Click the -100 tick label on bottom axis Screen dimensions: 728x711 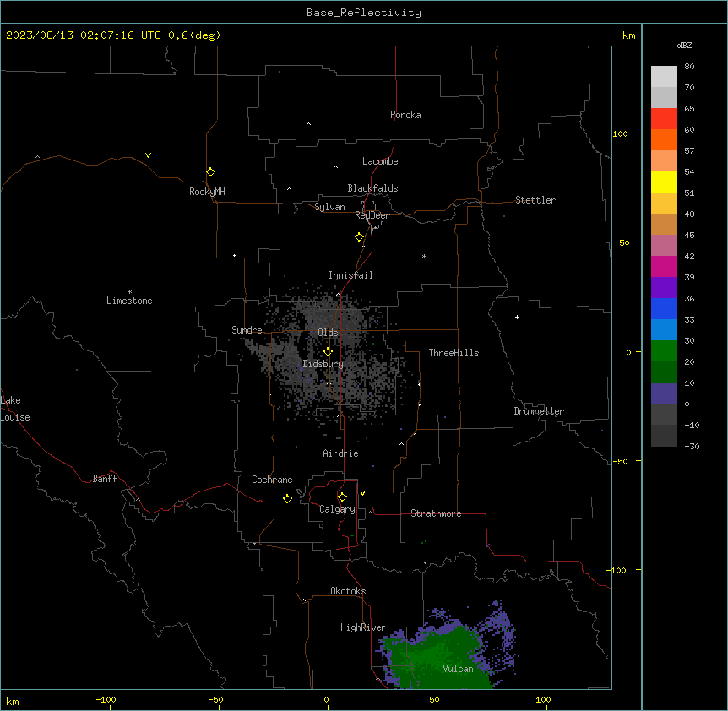[106, 699]
